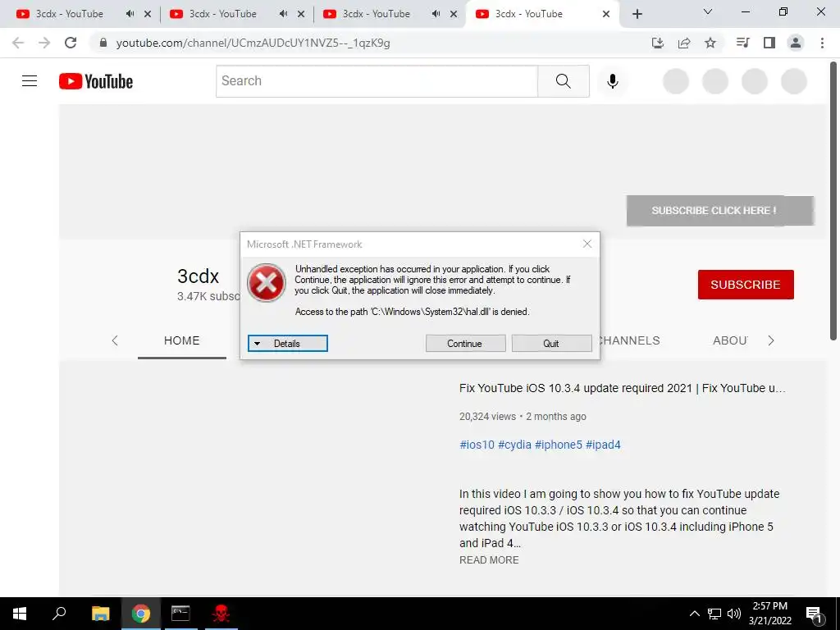Reload the page
Image resolution: width=840 pixels, height=630 pixels.
pos(71,43)
